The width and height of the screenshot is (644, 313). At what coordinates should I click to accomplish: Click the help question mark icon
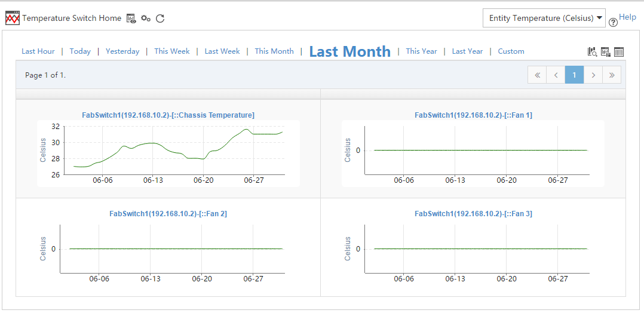[x=613, y=22]
